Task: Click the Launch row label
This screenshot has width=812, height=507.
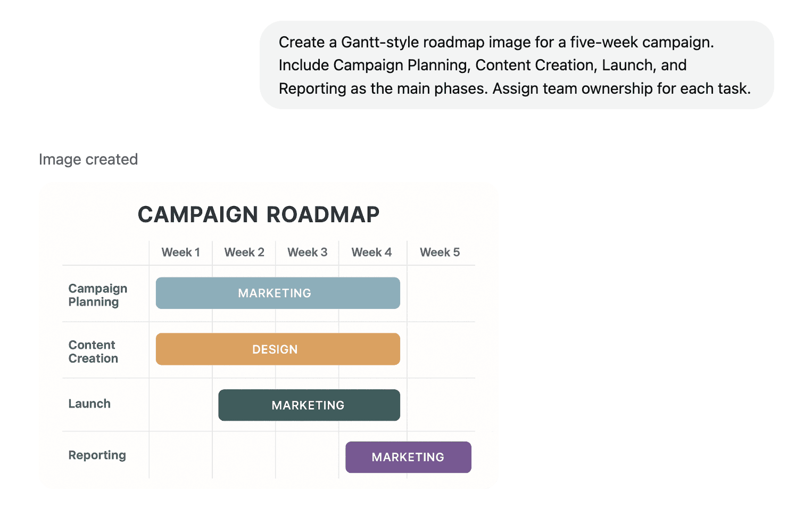Action: 89,404
